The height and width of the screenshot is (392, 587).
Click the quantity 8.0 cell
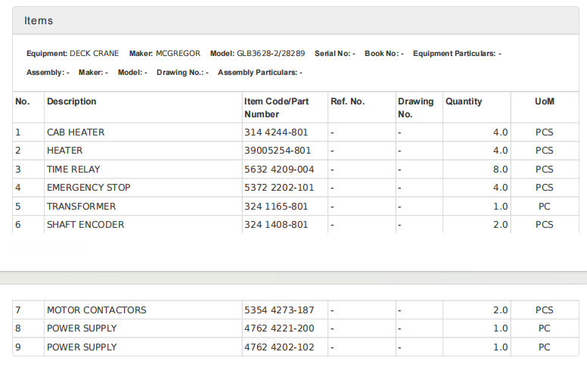pyautogui.click(x=500, y=170)
